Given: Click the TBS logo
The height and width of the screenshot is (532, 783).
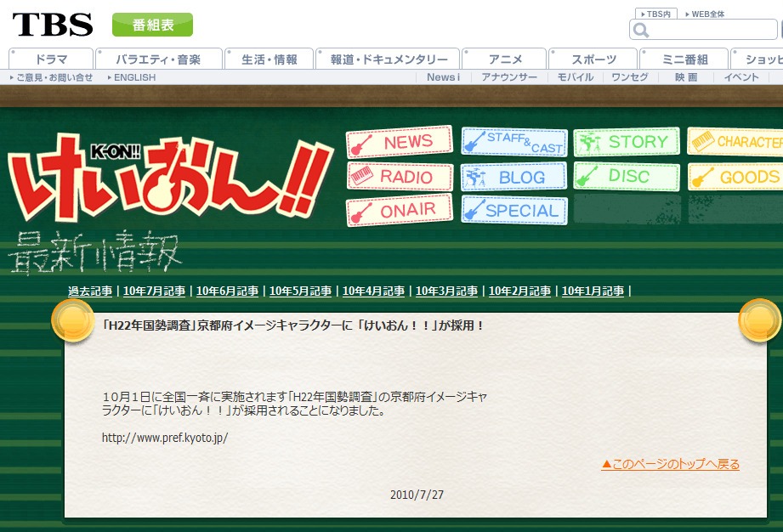Looking at the screenshot, I should 53,25.
